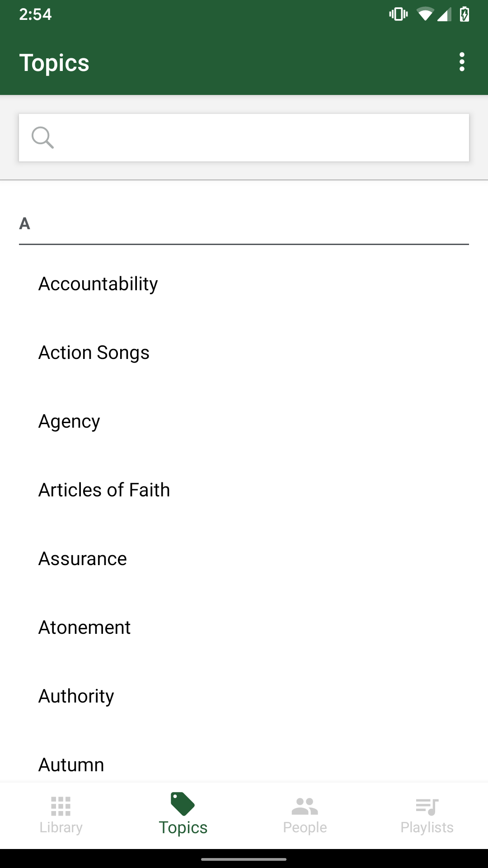The width and height of the screenshot is (488, 868).
Task: Open the Agency topic
Action: [x=69, y=421]
